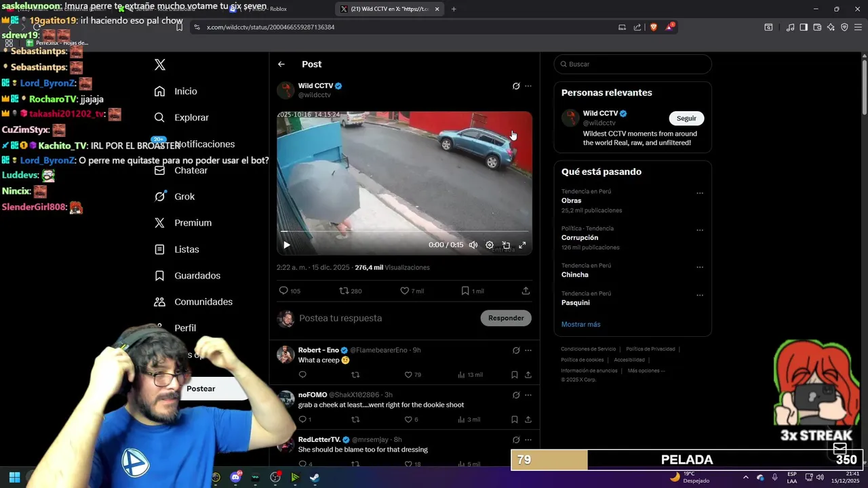Repost the post with 280 reposts
Image resolution: width=868 pixels, height=488 pixels.
[x=351, y=291]
